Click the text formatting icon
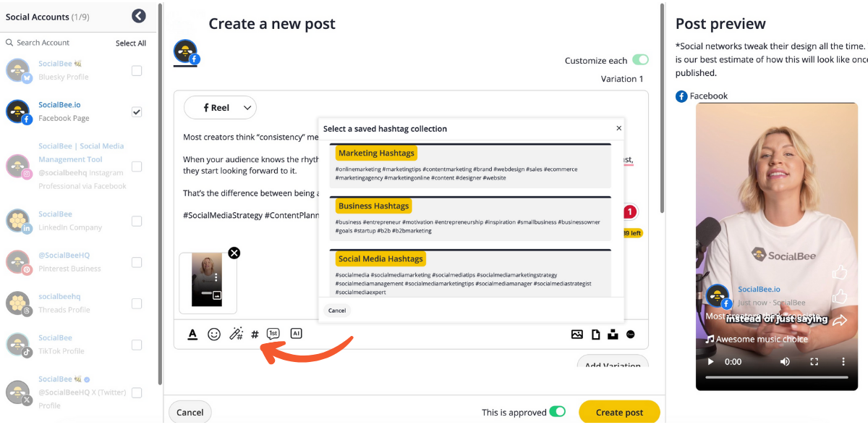868x425 pixels. 192,334
